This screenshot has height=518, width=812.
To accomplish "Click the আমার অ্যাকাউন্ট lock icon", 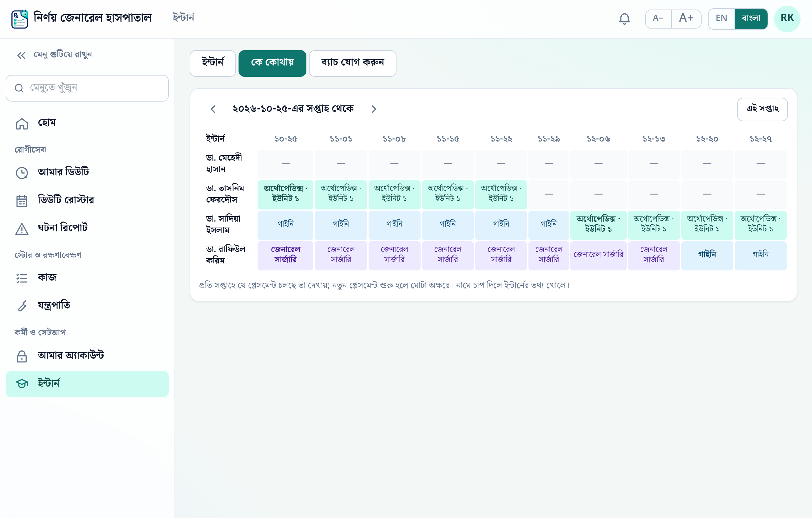I will [x=22, y=356].
